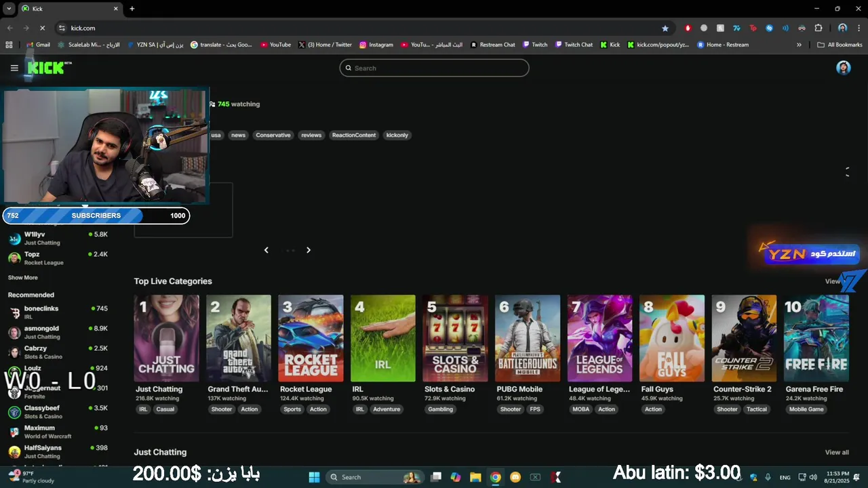Select the ReactionContent stream tag

pyautogui.click(x=354, y=135)
